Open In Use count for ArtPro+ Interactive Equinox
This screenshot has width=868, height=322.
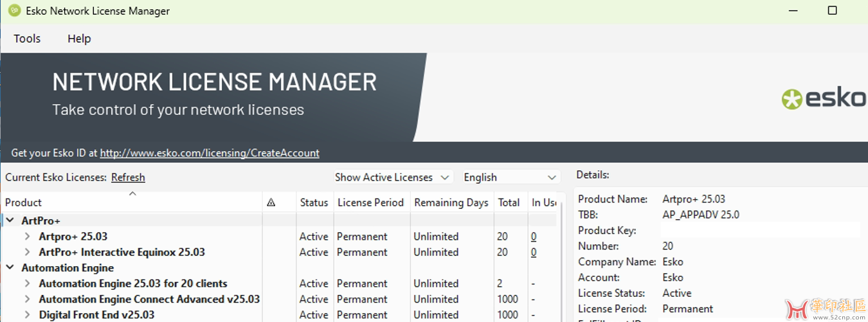(x=534, y=252)
